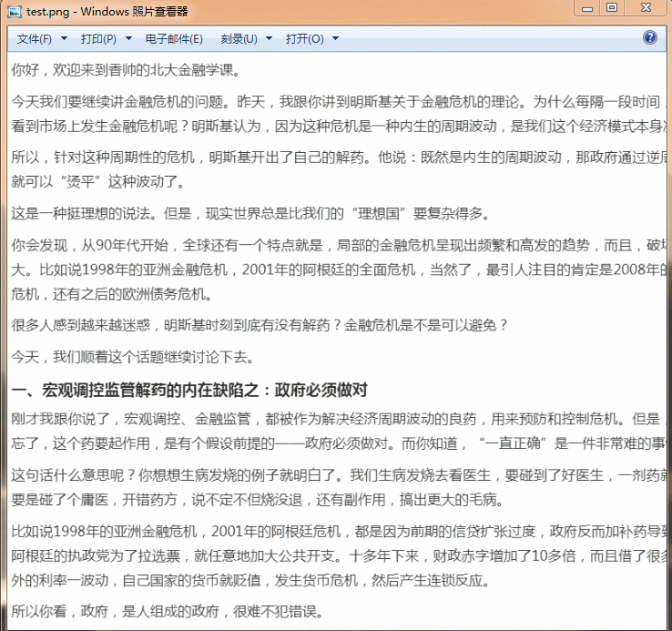Click the line beginning '今天我们要继续讲金融危机的问题'
The width and height of the screenshot is (672, 631).
(x=339, y=102)
